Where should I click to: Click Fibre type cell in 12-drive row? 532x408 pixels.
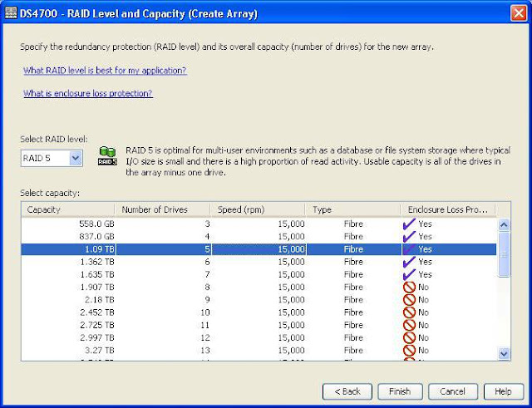pyautogui.click(x=353, y=338)
